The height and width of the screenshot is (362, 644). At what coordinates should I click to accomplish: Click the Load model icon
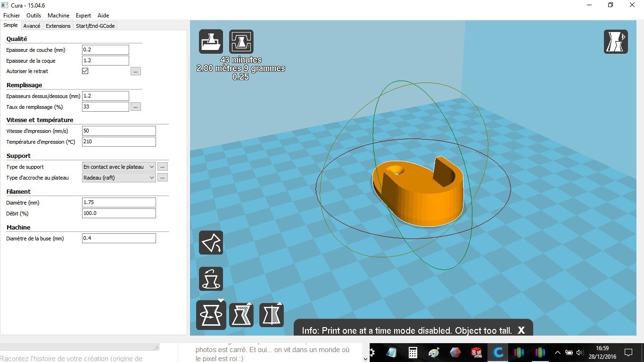211,41
